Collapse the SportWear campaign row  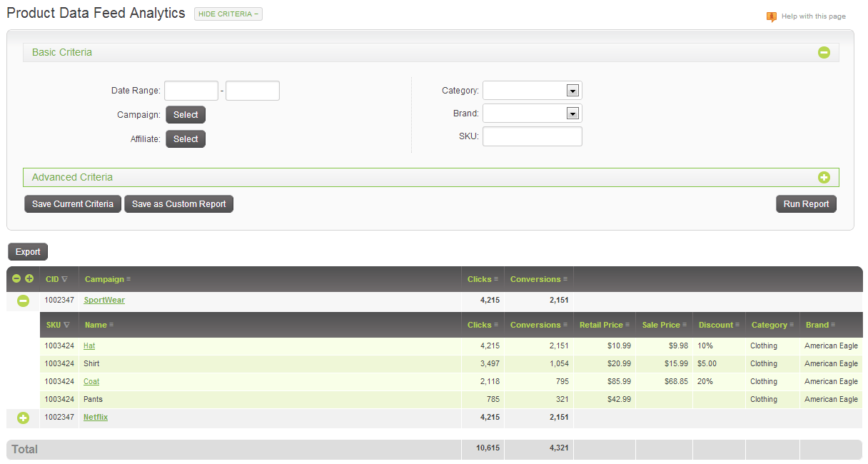(x=22, y=300)
